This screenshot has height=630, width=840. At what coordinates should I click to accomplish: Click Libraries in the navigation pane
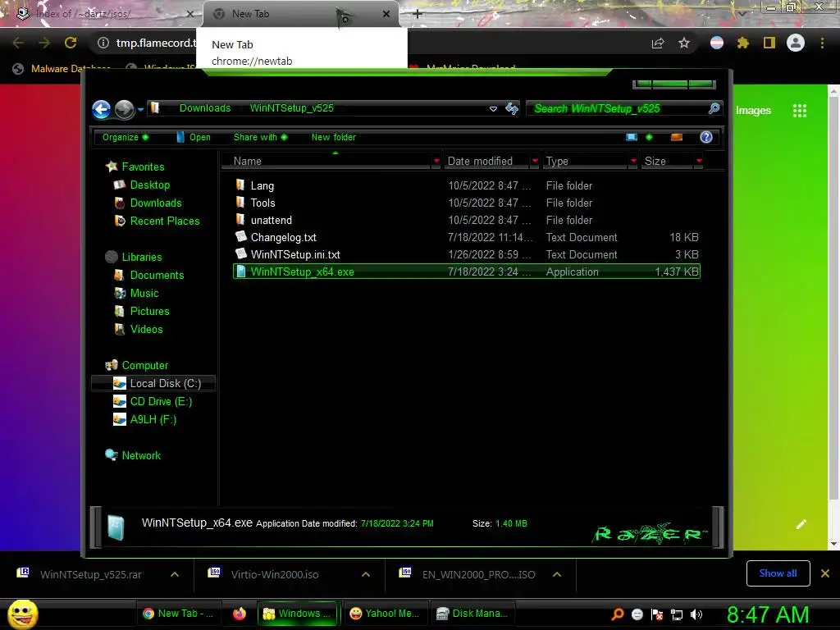[141, 257]
